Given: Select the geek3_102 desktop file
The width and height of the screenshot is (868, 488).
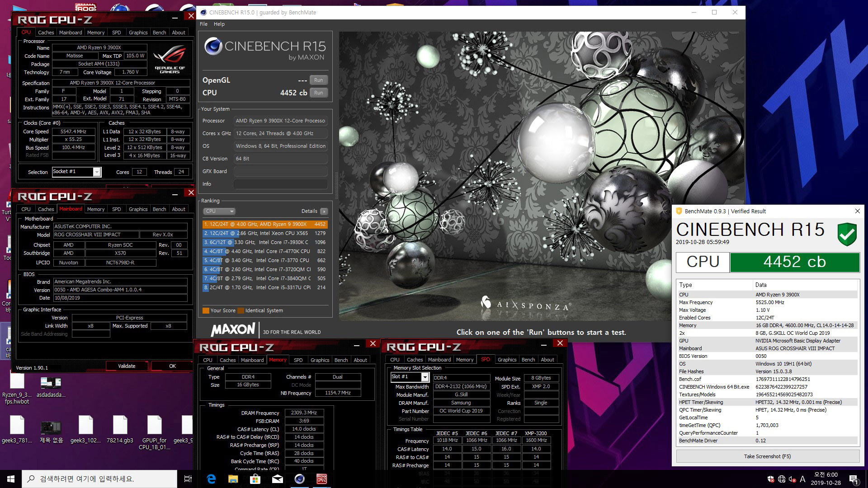Looking at the screenshot, I should (x=85, y=430).
